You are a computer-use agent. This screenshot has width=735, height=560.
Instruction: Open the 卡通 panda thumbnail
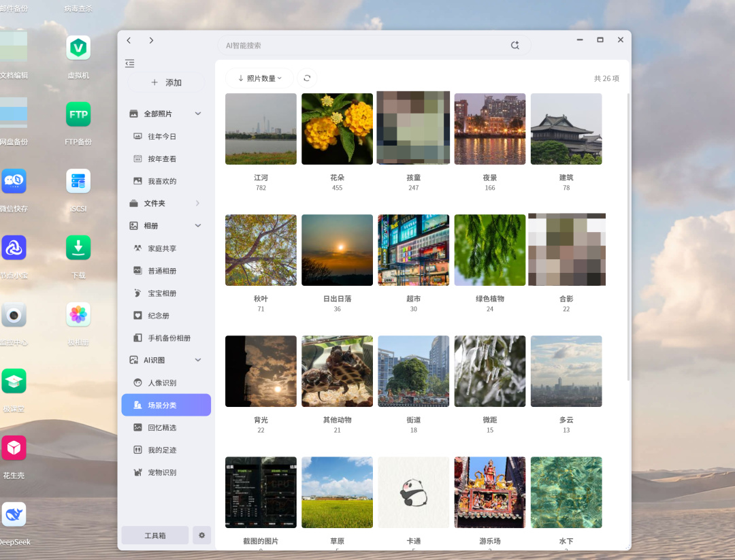click(414, 492)
